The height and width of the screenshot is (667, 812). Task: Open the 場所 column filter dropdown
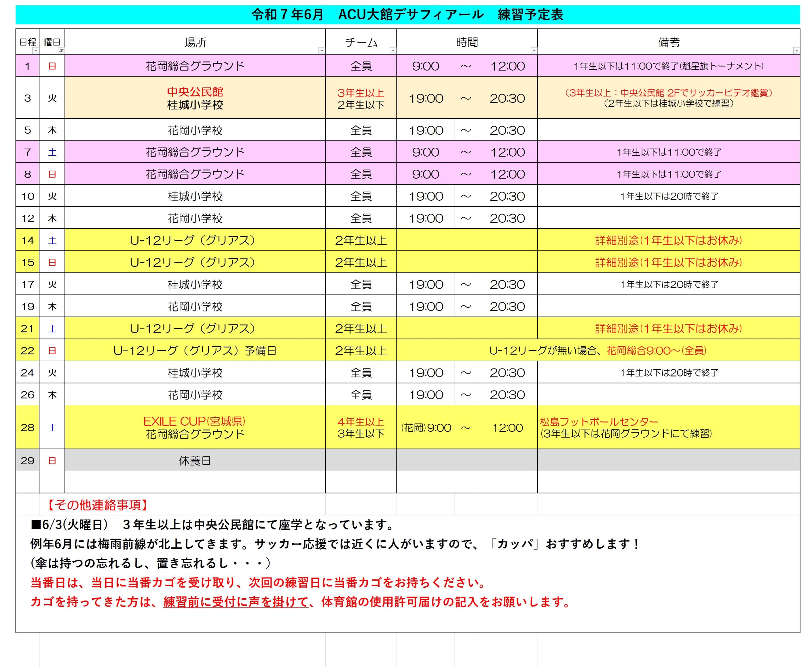tap(322, 51)
